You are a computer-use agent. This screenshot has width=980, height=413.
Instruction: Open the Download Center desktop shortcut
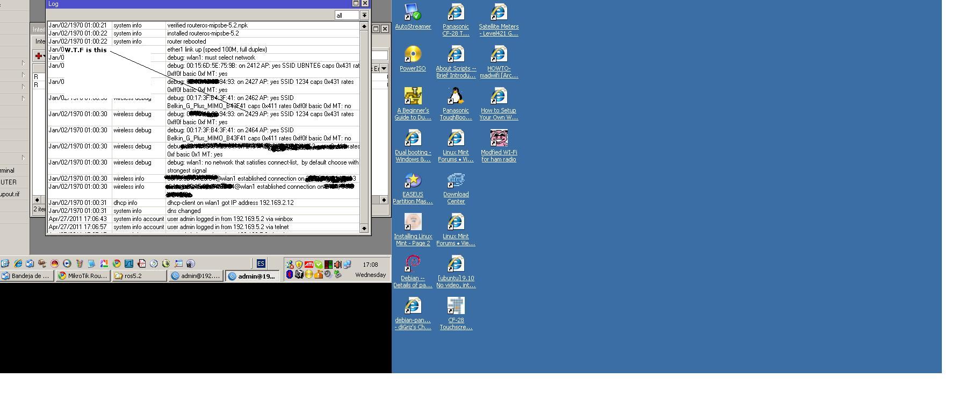456,188
